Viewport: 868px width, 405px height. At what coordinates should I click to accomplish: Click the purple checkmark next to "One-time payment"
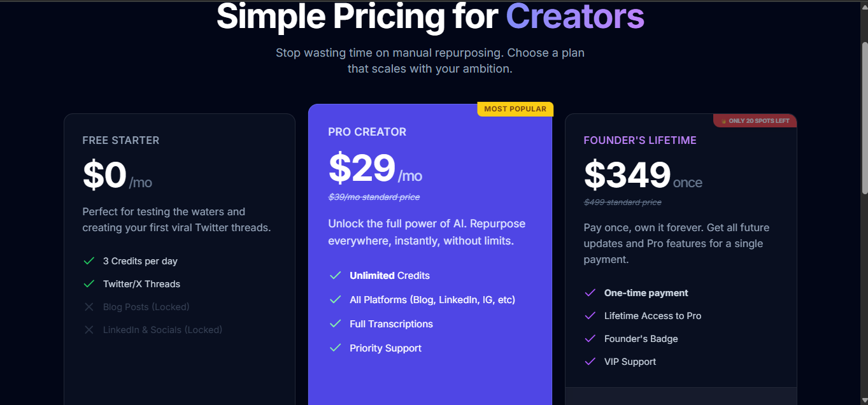point(590,293)
